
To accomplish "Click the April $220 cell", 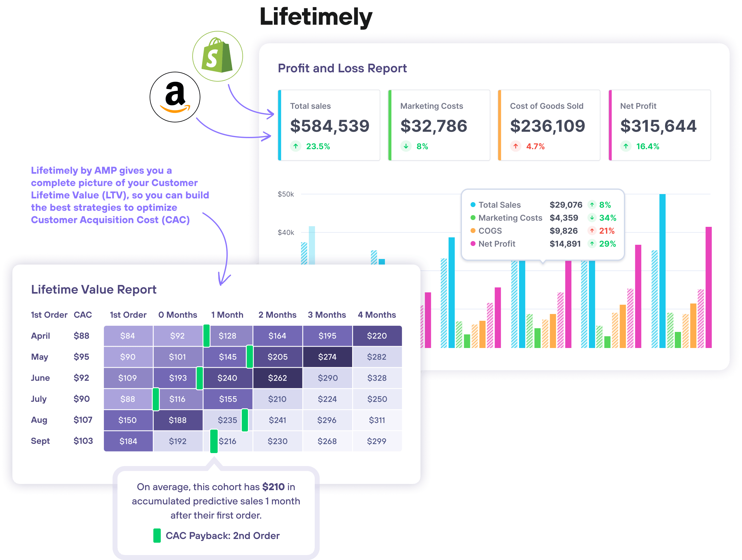I will [x=377, y=336].
